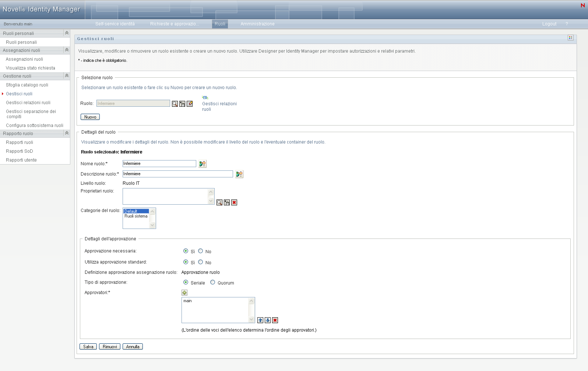The image size is (588, 371).
Task: Switch to the Ruoli tab
Action: point(220,24)
